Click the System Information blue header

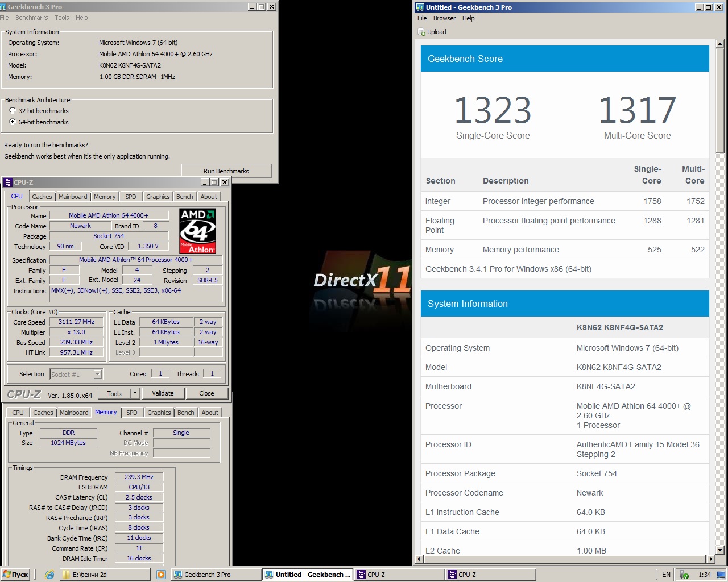(x=565, y=304)
